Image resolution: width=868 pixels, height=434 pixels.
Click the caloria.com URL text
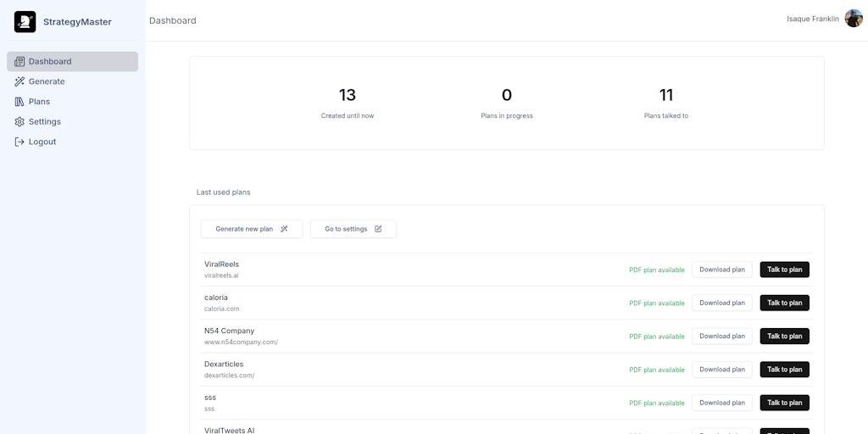click(x=222, y=309)
